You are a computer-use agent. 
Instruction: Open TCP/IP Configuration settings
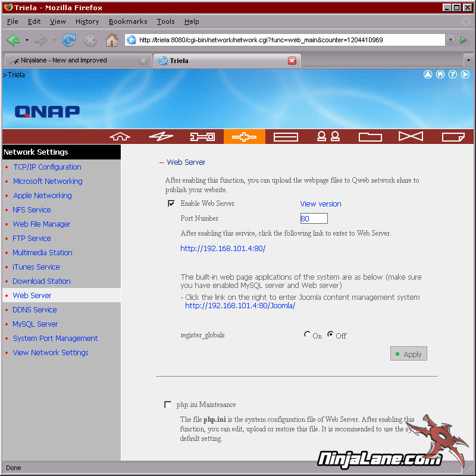(x=47, y=167)
